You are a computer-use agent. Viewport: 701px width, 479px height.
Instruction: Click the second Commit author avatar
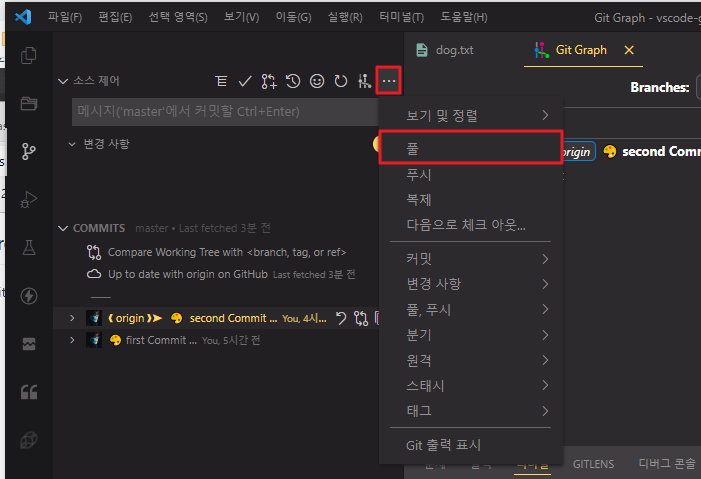point(94,318)
